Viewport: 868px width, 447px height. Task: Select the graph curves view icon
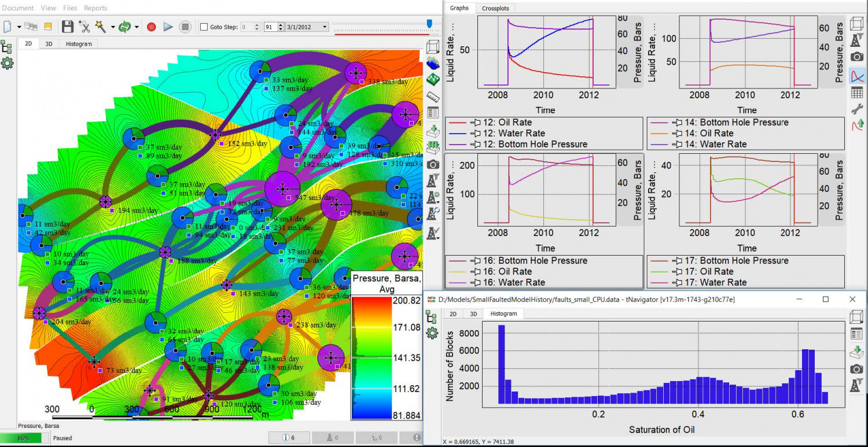click(x=856, y=75)
